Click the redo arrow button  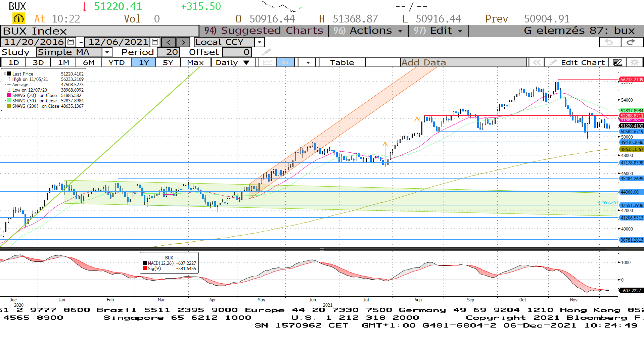[632, 42]
